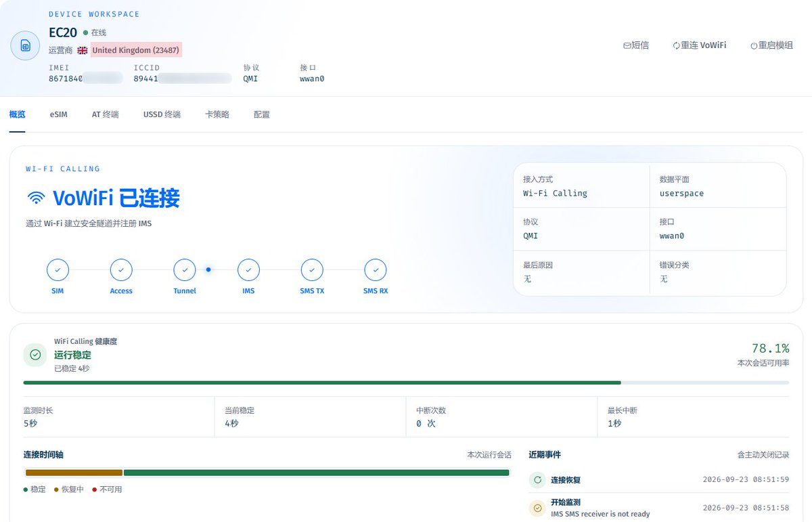This screenshot has width=812, height=522.
Task: Click the 不可用 legend item
Action: point(108,490)
